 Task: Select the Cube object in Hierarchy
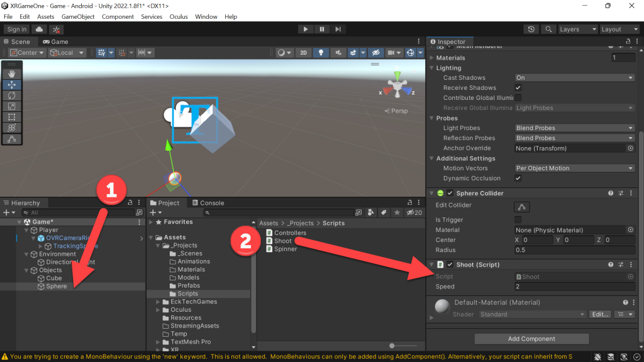pyautogui.click(x=54, y=278)
